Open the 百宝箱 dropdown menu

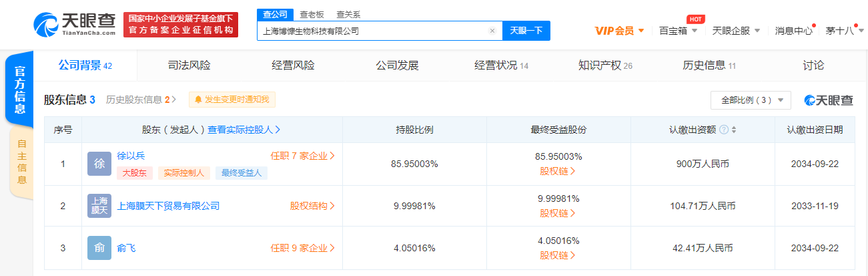coord(679,31)
